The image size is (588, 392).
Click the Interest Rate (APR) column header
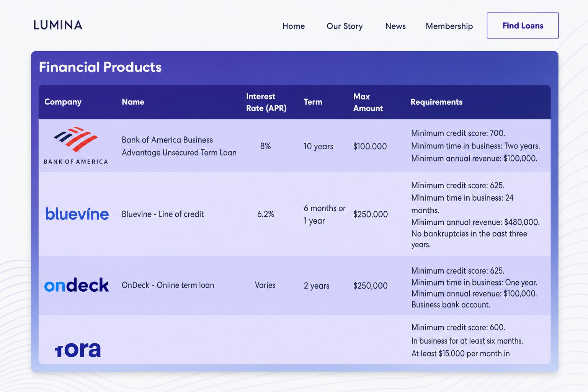point(266,102)
